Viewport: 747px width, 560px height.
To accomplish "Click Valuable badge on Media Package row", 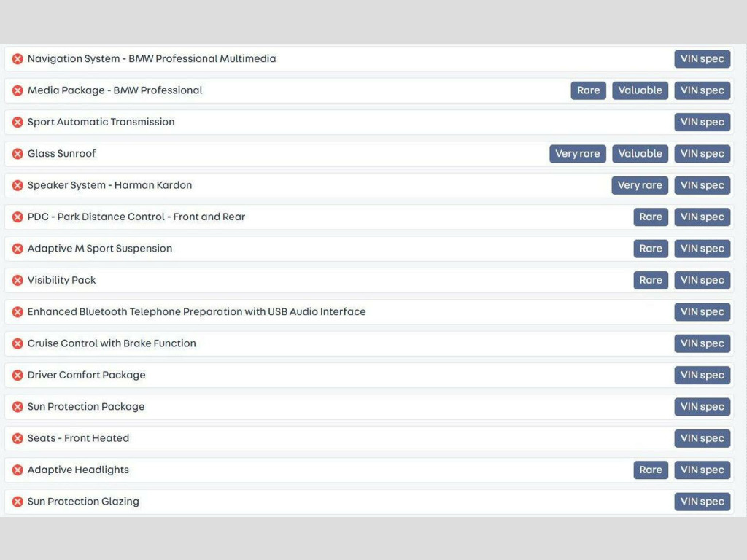I will (640, 90).
